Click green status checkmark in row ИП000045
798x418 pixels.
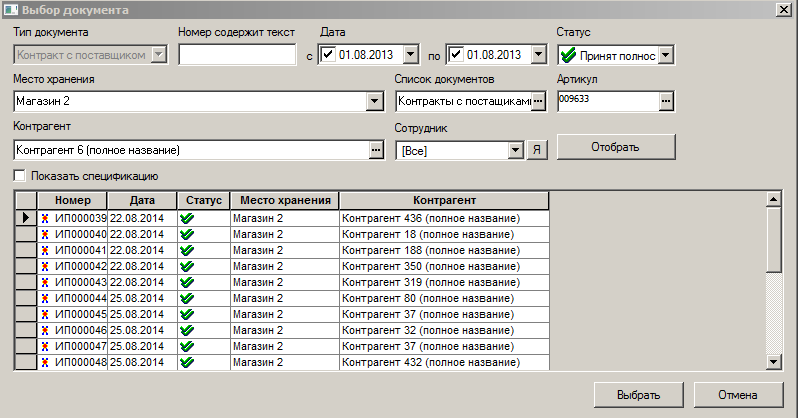(x=187, y=315)
